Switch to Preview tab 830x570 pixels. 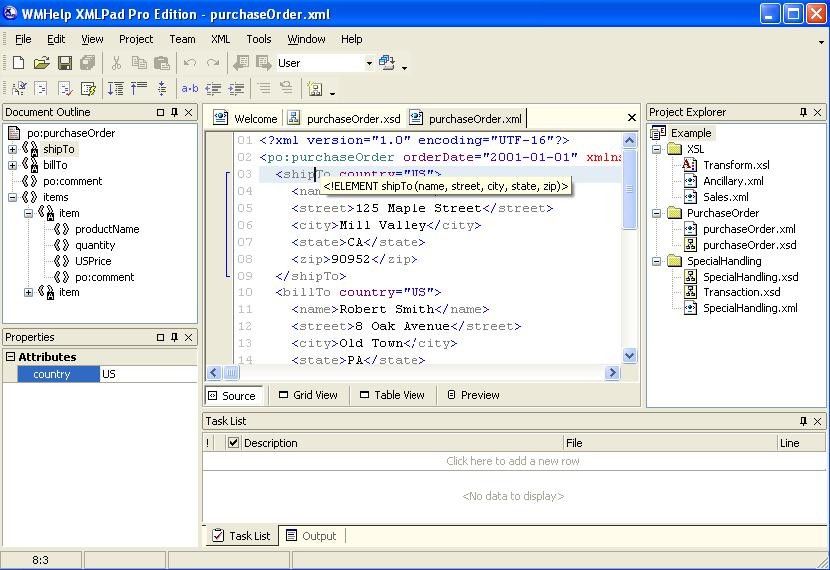[x=474, y=395]
